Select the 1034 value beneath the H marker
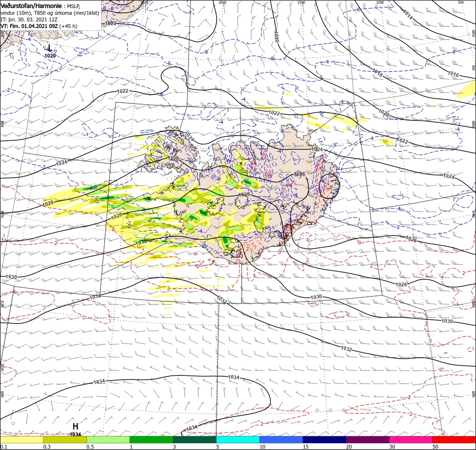The height and width of the screenshot is (450, 476). click(75, 434)
